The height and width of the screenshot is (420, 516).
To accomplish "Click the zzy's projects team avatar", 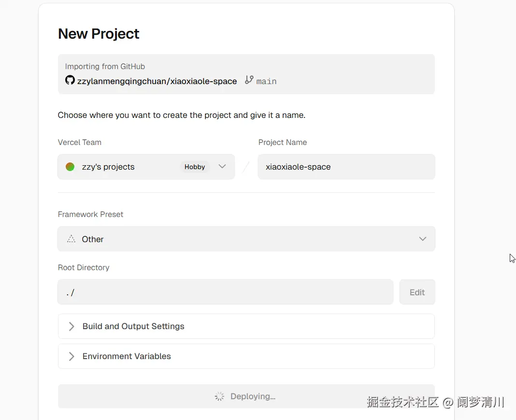I will click(x=70, y=167).
